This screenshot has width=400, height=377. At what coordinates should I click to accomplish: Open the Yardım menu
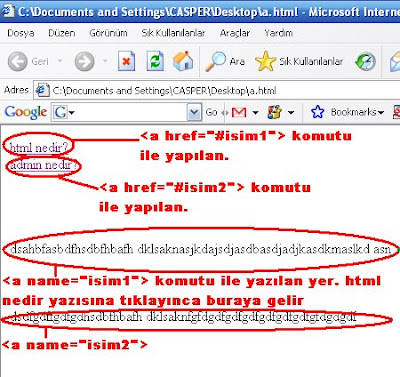click(279, 33)
